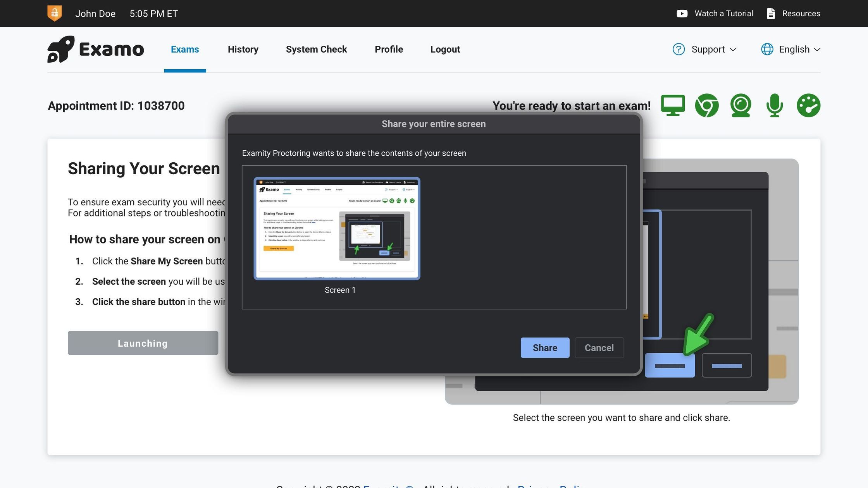Click the green webcam check icon
The image size is (868, 488).
[x=741, y=105]
